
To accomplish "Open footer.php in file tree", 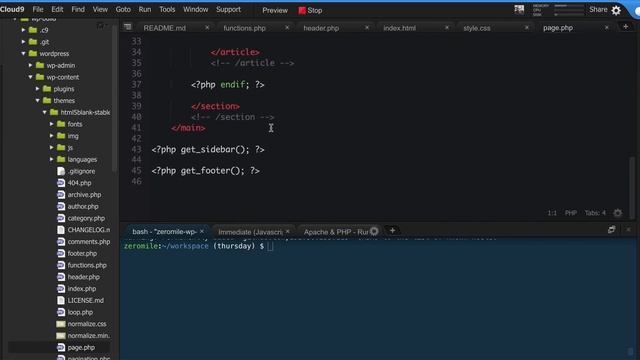I will (82, 253).
